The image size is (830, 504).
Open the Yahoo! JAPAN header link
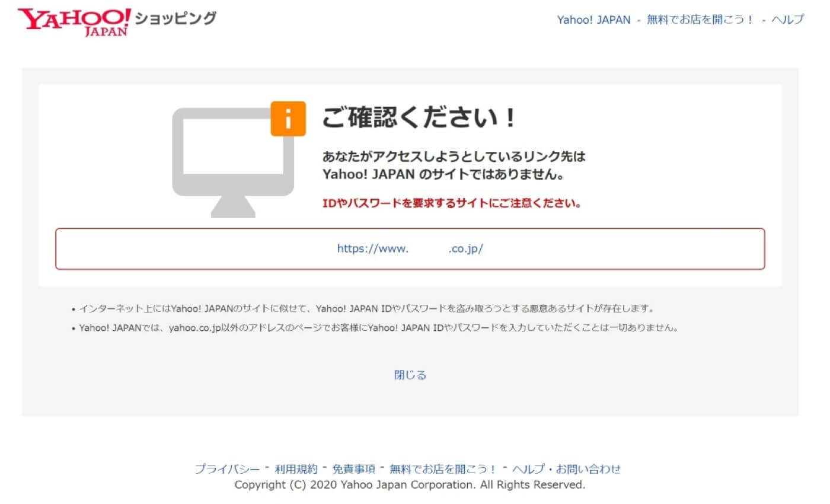point(593,20)
